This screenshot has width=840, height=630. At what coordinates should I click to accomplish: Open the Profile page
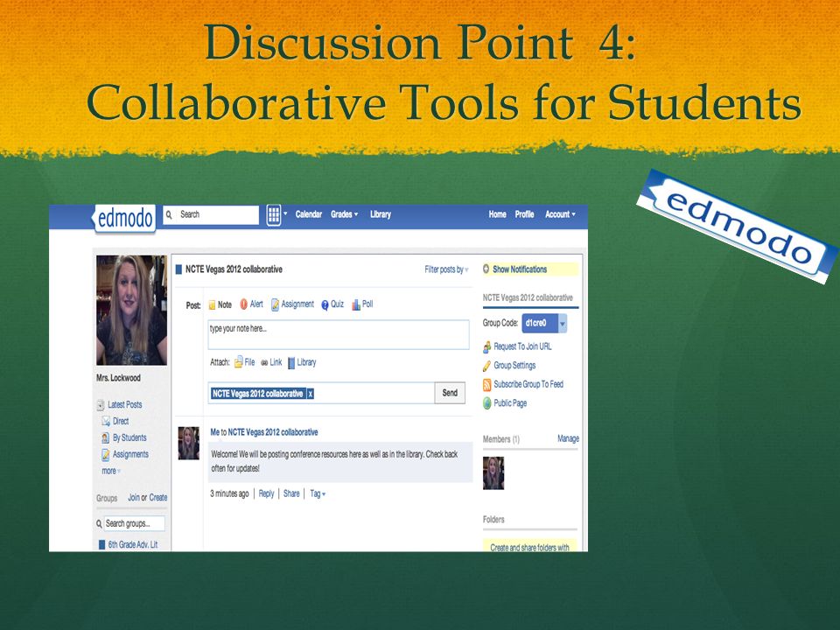click(524, 214)
